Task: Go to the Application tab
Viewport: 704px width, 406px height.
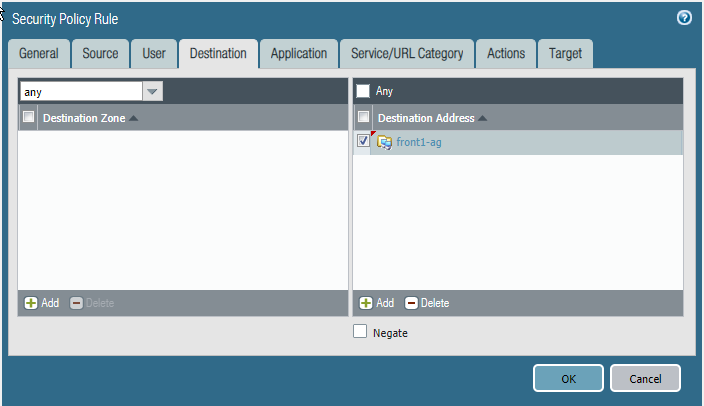Action: pyautogui.click(x=299, y=54)
